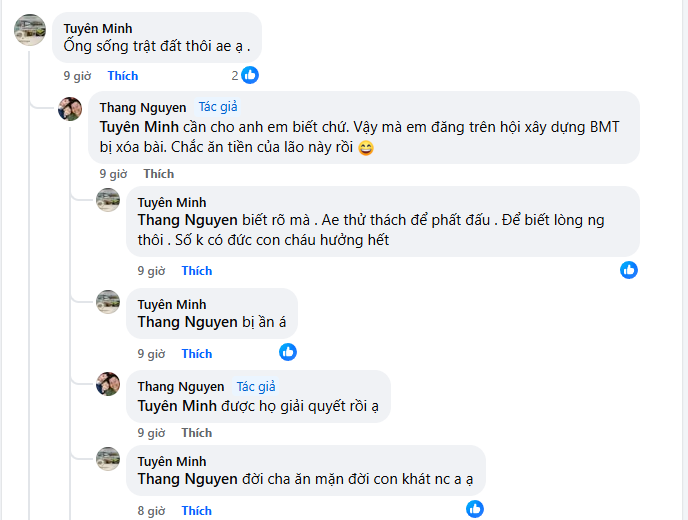
Task: Click Thang Nguyen's avatar beside 'được họ giải quyết' reply
Action: (x=108, y=384)
